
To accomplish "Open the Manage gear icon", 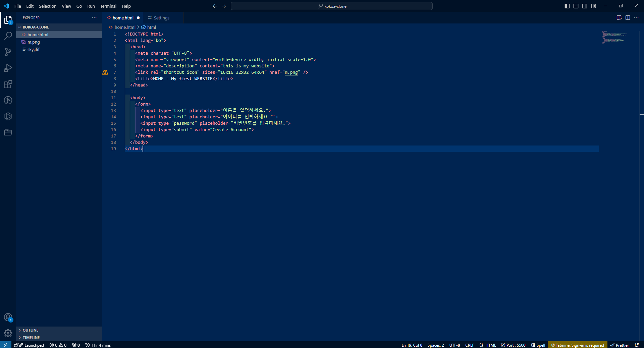I will click(x=8, y=333).
